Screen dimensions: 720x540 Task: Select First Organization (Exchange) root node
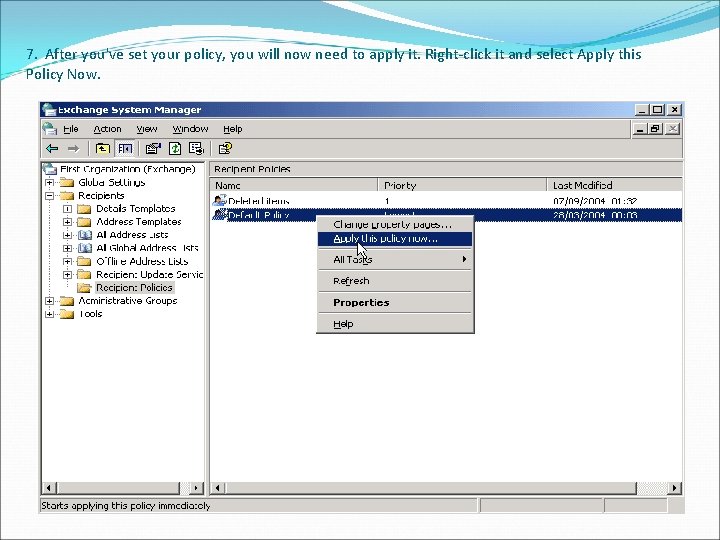tap(128, 169)
